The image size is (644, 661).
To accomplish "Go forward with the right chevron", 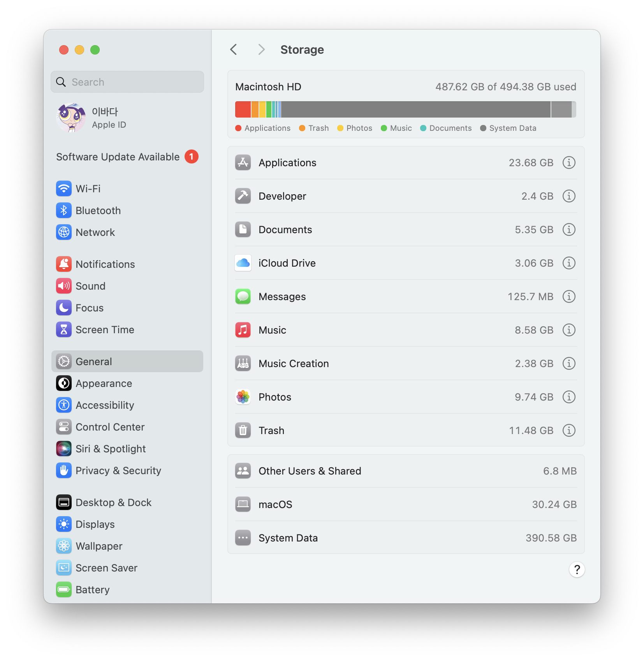I will 261,50.
